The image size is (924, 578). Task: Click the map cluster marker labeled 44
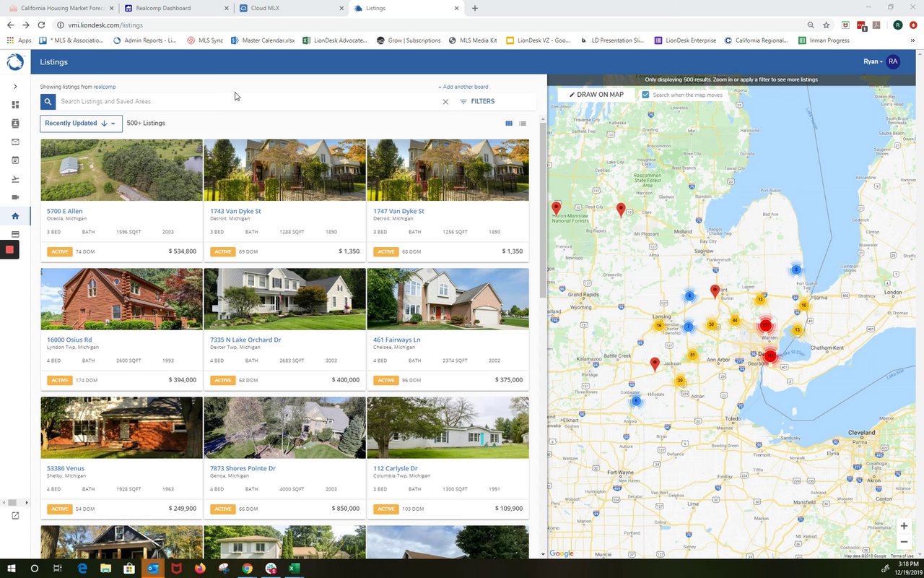pyautogui.click(x=735, y=320)
